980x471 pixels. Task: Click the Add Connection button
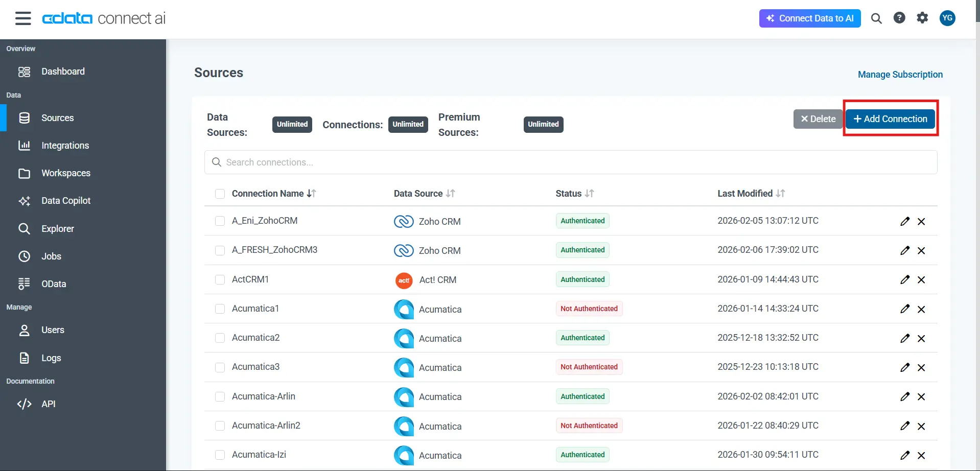pos(890,119)
